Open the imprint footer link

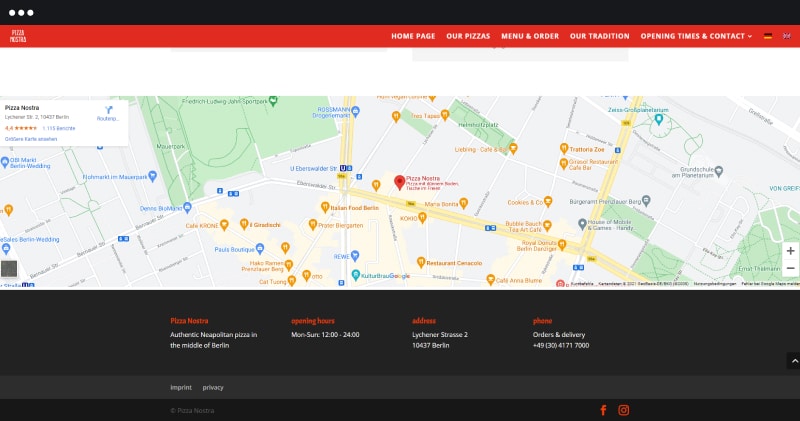181,387
